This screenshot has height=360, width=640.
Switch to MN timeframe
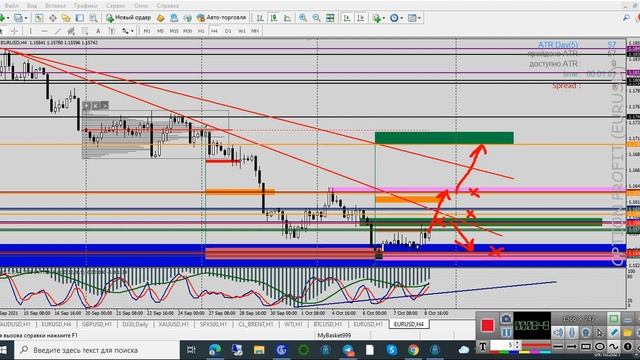255,31
